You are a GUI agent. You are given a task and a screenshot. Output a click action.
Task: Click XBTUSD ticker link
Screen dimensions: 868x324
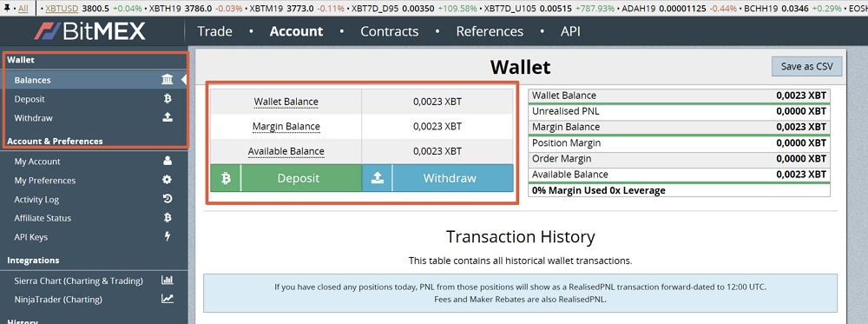click(x=62, y=9)
